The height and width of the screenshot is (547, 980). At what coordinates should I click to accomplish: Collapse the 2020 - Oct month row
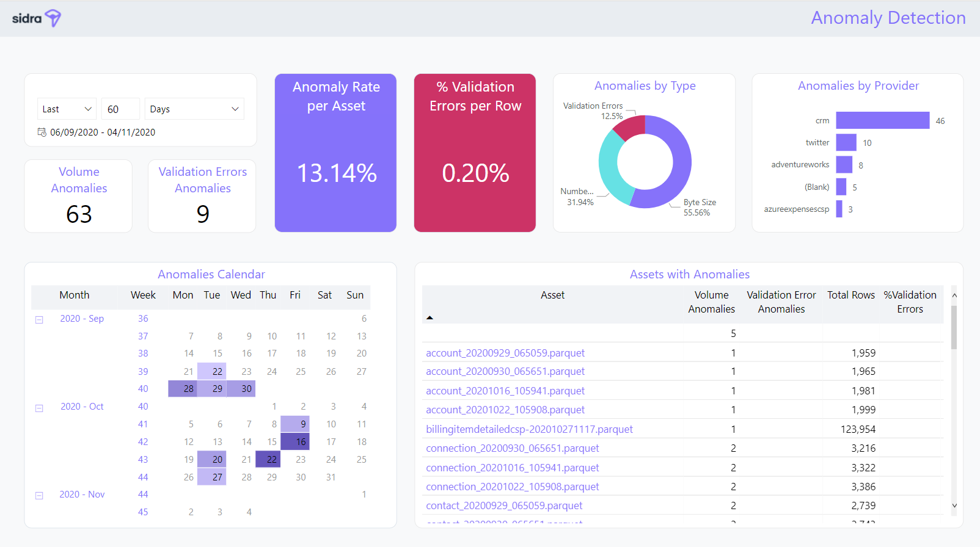point(39,408)
